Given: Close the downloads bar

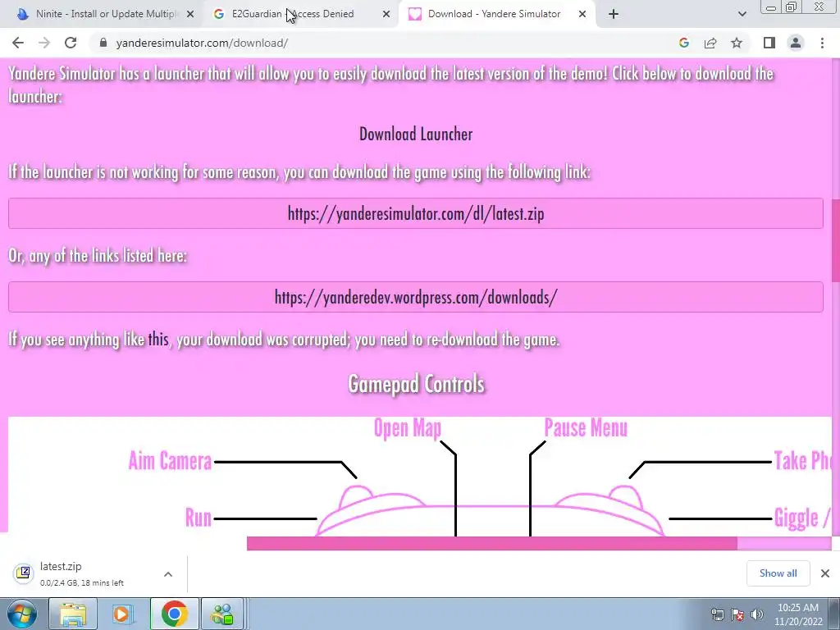Looking at the screenshot, I should (x=825, y=573).
